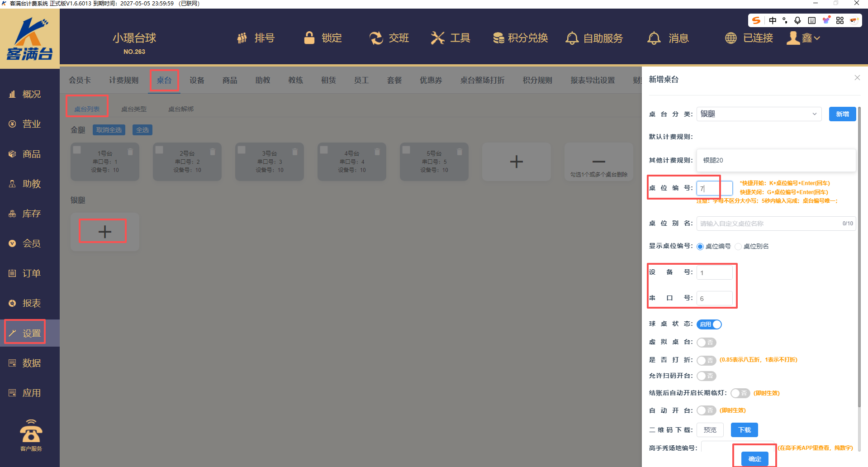Click the 排号 queue icon
The image size is (868, 467).
(242, 38)
